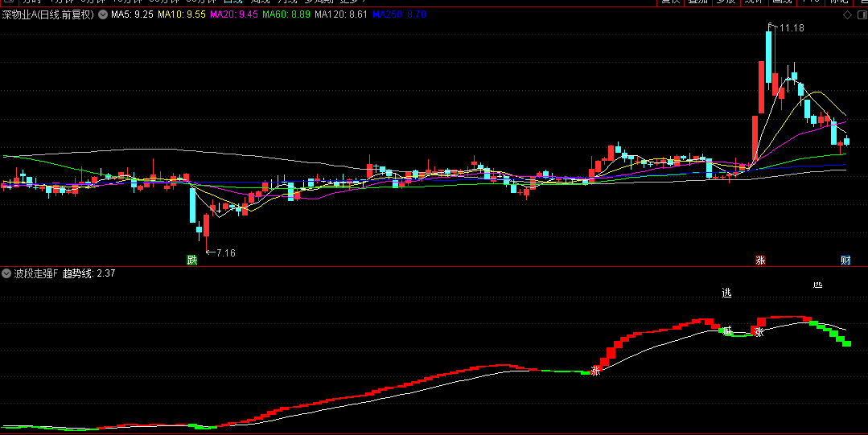Open the 画线 drawing tools tab
This screenshot has height=435, width=868.
(x=782, y=2)
